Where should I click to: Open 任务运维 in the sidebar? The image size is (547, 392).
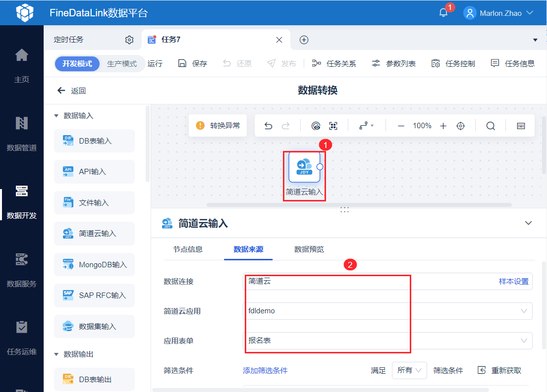[22, 338]
